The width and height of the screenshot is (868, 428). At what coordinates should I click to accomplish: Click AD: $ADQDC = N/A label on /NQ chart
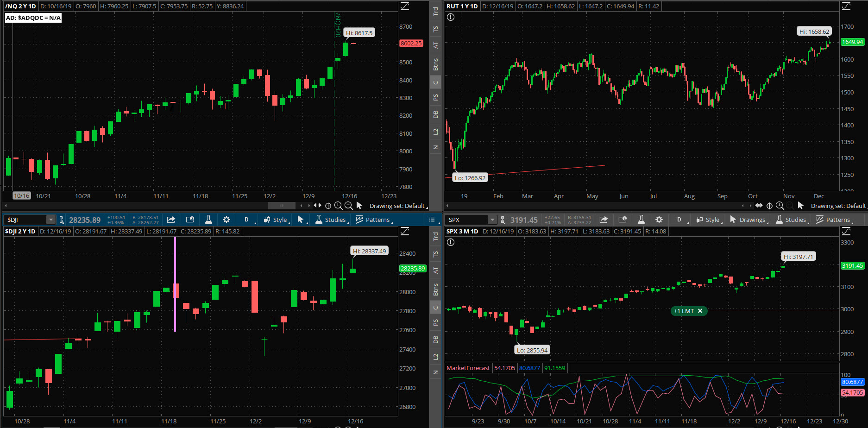click(x=33, y=18)
